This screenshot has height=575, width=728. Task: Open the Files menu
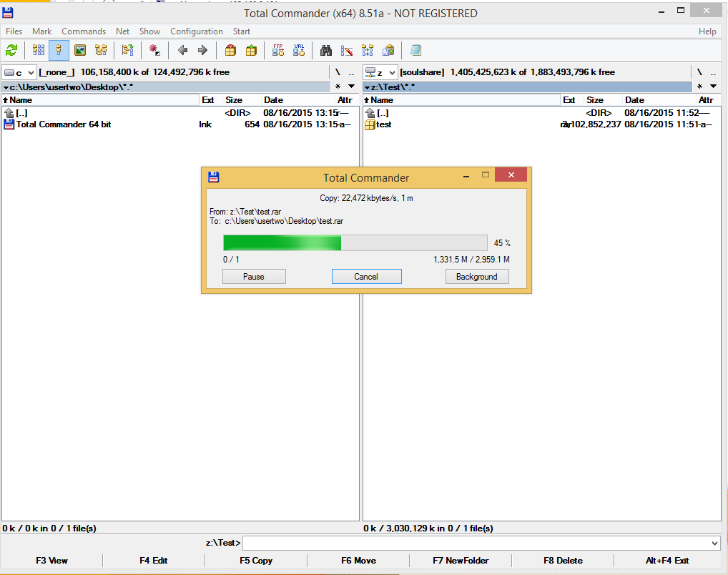pyautogui.click(x=14, y=31)
